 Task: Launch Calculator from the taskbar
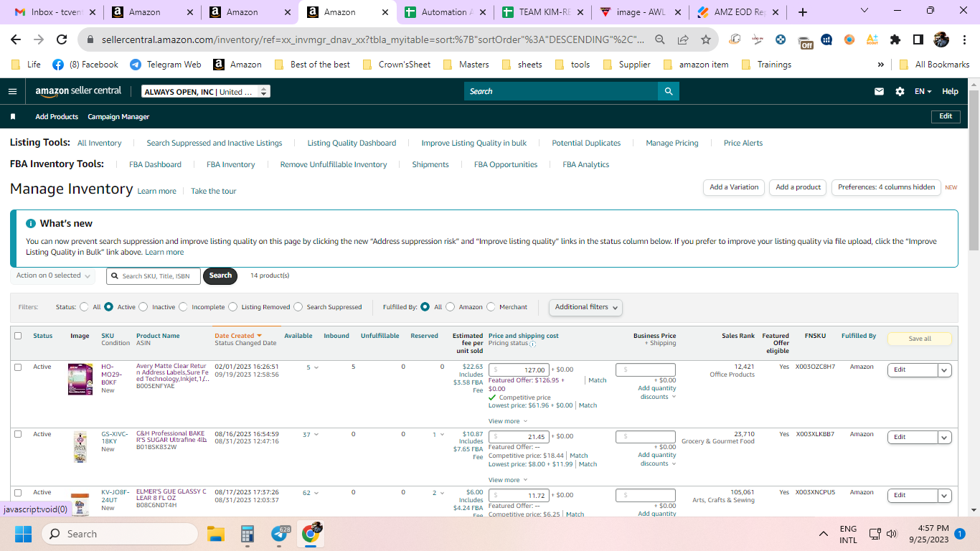[x=248, y=534]
